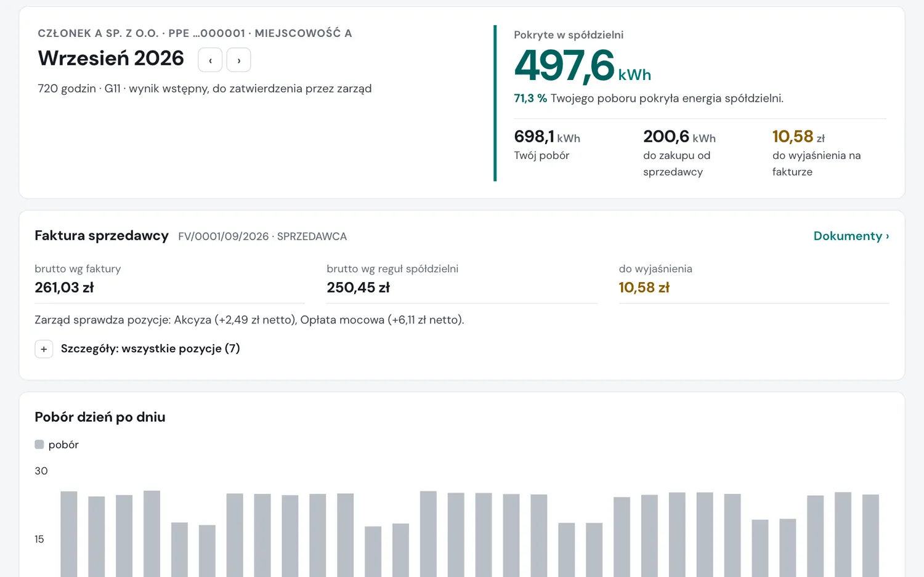Click the 200,6 kWh purchase stat

(x=679, y=137)
